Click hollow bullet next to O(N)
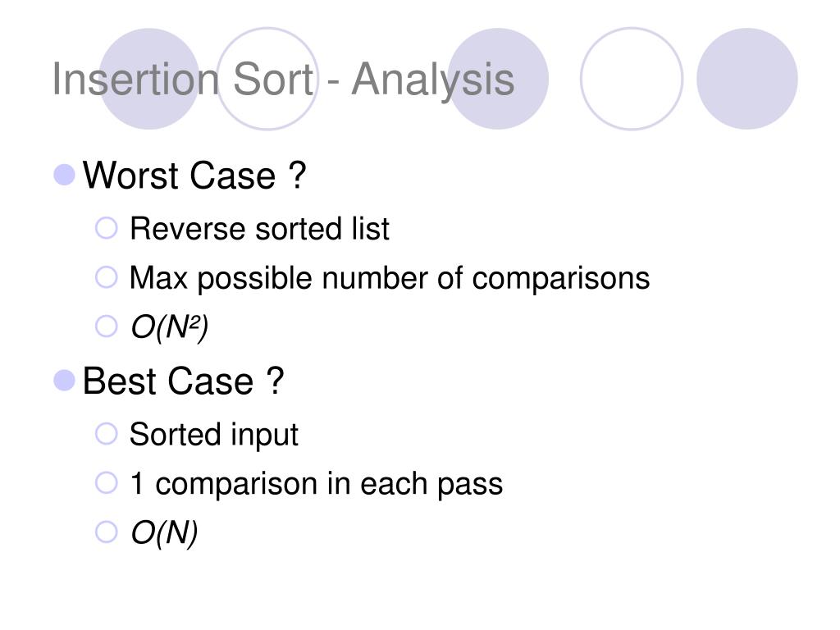 pyautogui.click(x=106, y=532)
